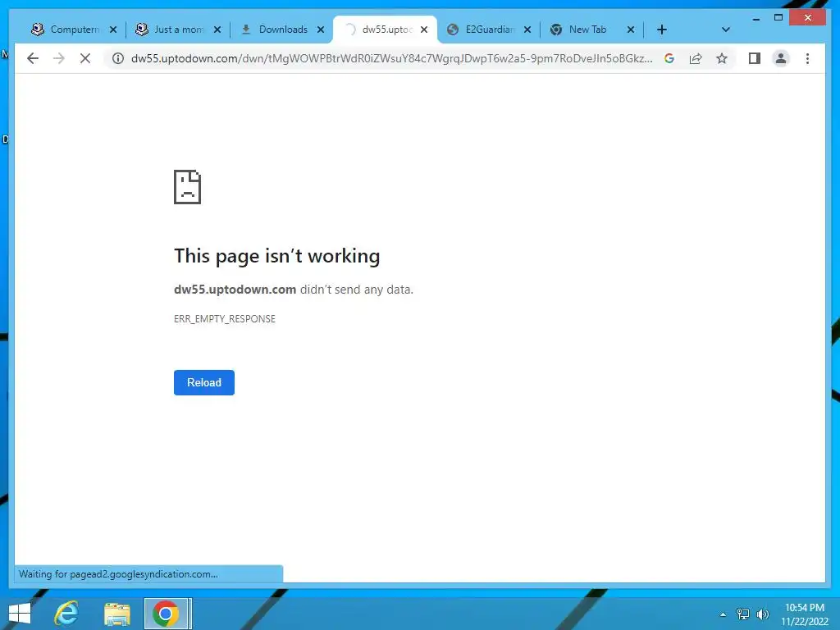Stop loading the page with X button
The image size is (840, 630).
(85, 58)
